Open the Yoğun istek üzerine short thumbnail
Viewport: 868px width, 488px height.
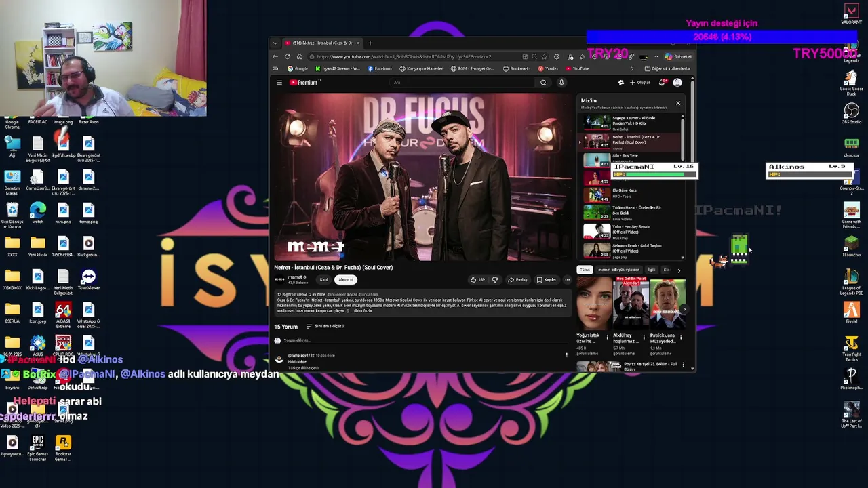point(594,302)
